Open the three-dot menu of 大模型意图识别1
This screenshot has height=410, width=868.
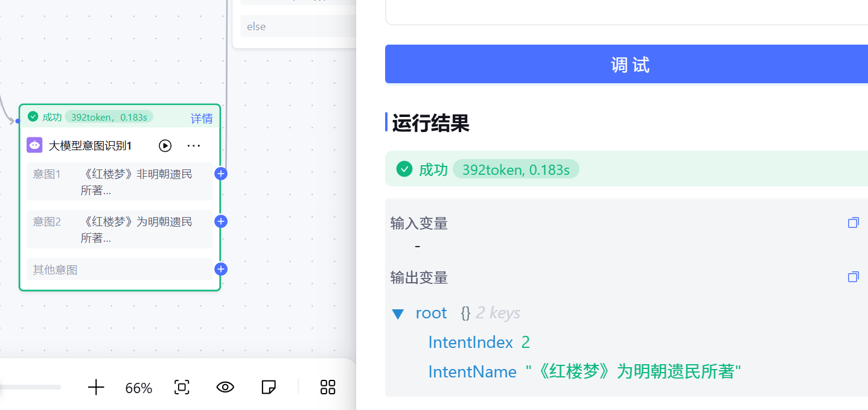coord(194,145)
